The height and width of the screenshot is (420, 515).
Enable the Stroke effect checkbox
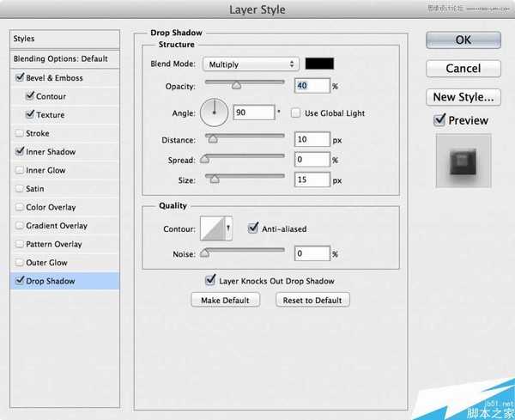(x=19, y=133)
